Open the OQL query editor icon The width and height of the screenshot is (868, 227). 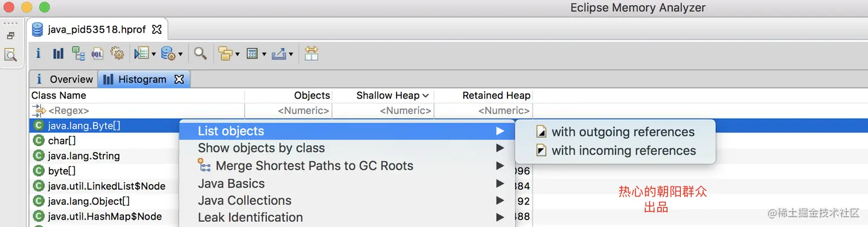tap(98, 54)
